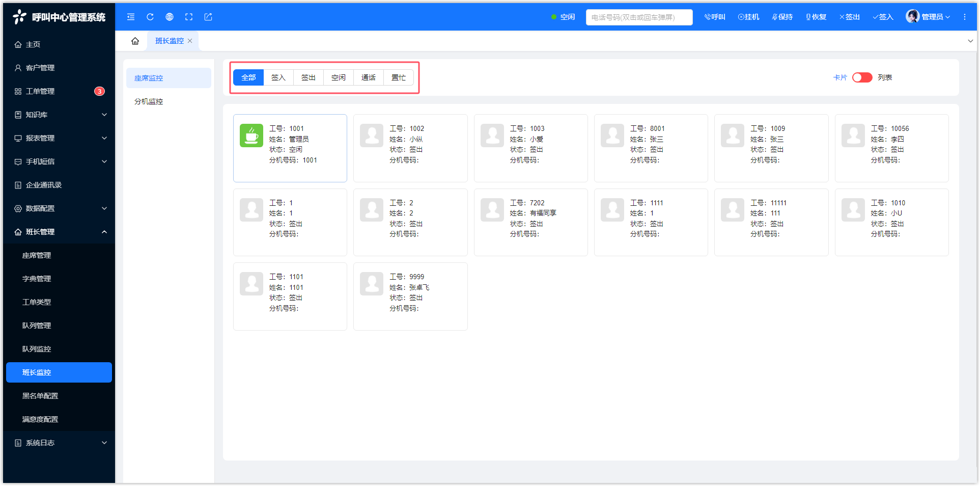Enter fullscreen with the expand icon
This screenshot has height=486, width=980.
[x=189, y=17]
